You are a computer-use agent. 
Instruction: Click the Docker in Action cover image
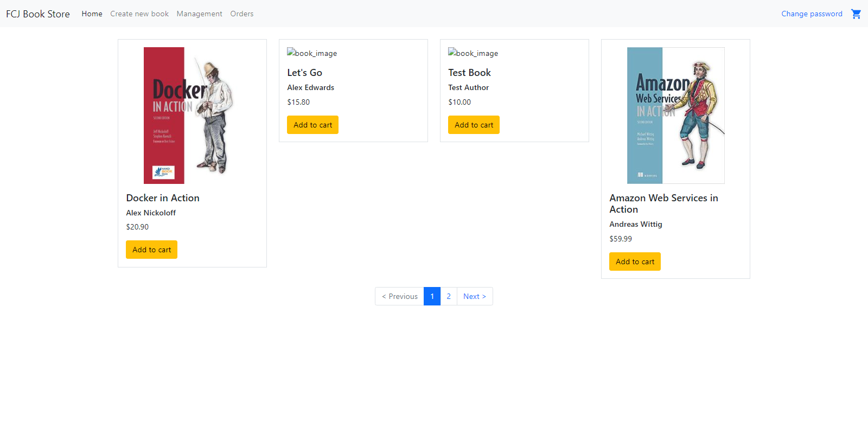(x=192, y=116)
